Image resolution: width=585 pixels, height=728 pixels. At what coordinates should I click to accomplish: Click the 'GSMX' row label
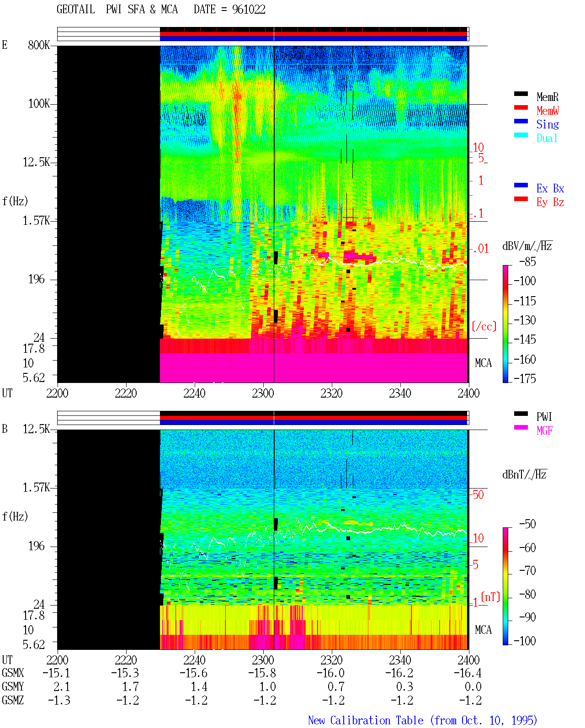point(13,673)
